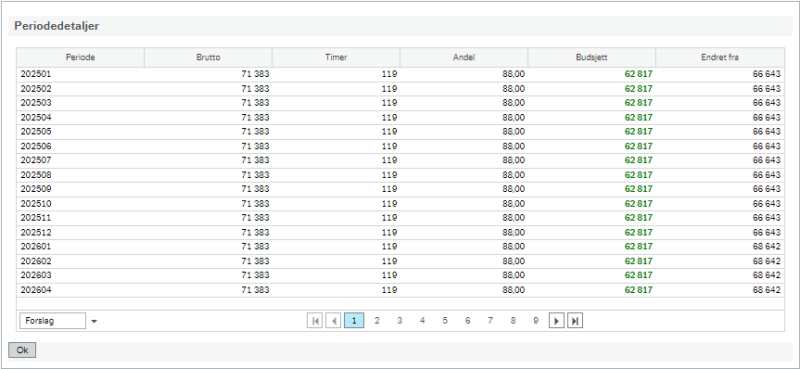Click the Ok button
The height and width of the screenshot is (369, 800).
(x=22, y=351)
